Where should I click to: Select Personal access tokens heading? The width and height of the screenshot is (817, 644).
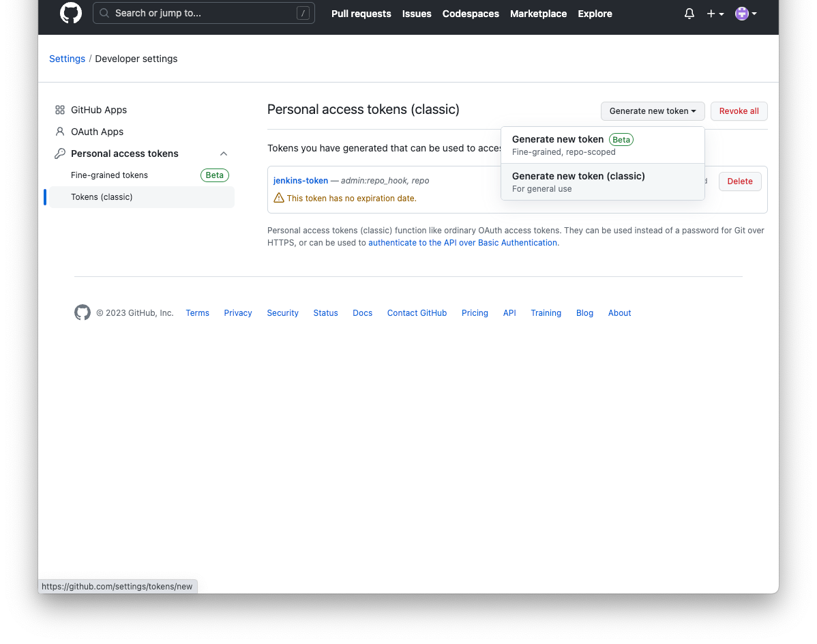pos(125,153)
